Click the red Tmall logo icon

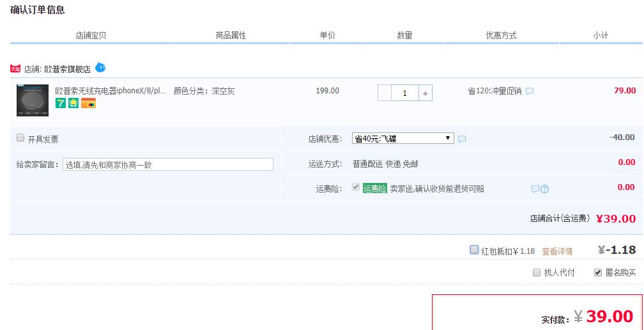(15, 68)
